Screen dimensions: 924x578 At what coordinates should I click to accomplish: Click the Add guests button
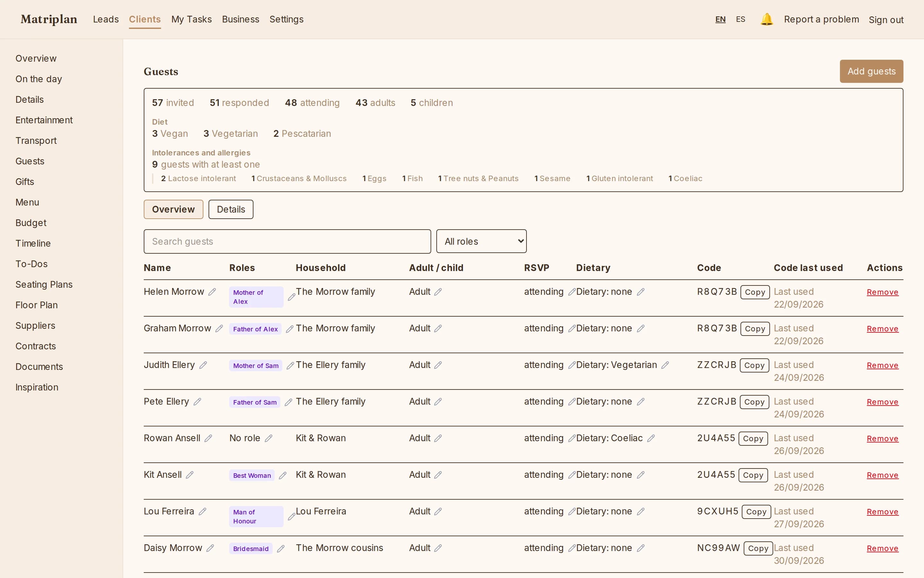coord(871,71)
